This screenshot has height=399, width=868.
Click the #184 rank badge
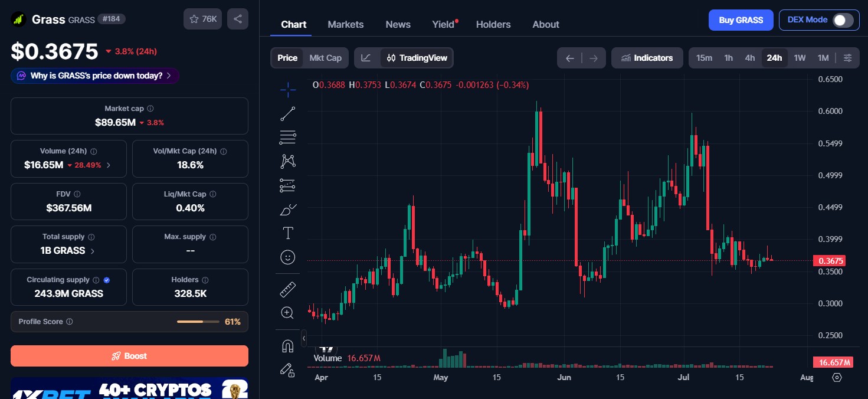(x=112, y=19)
